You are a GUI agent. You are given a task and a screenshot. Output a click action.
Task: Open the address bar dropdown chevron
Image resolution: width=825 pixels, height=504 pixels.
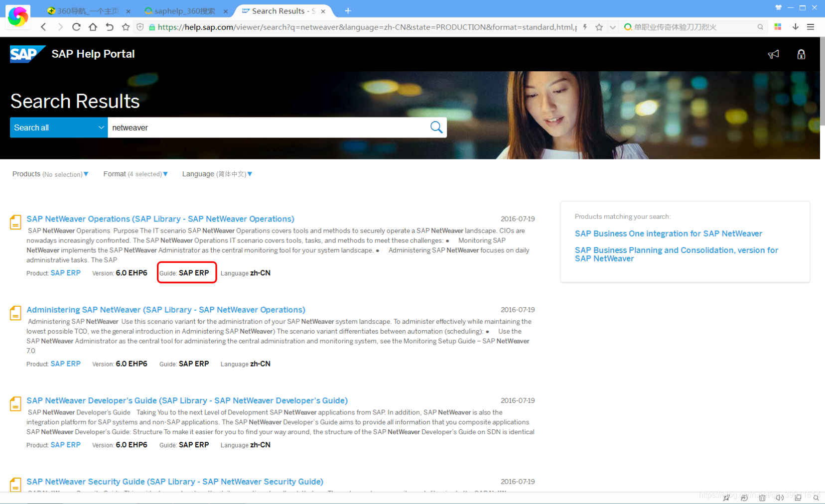point(613,27)
